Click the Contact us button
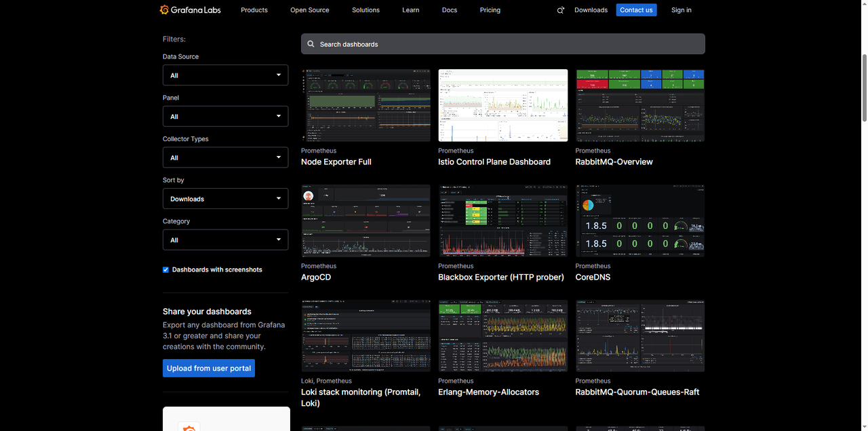The height and width of the screenshot is (431, 868). (636, 10)
